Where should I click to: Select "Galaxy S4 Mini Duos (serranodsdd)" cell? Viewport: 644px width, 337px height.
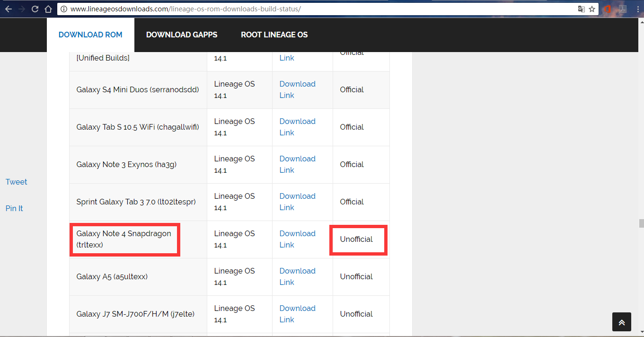[x=138, y=89]
